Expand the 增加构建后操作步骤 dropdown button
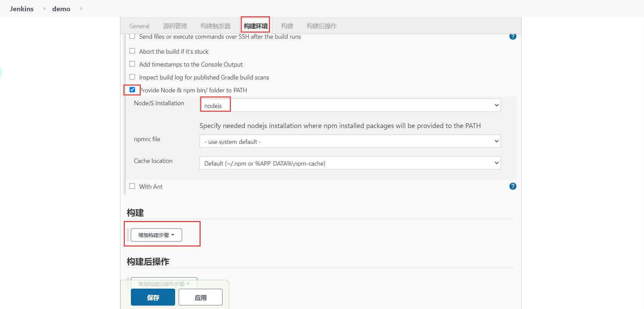The height and width of the screenshot is (309, 644). 164,284
